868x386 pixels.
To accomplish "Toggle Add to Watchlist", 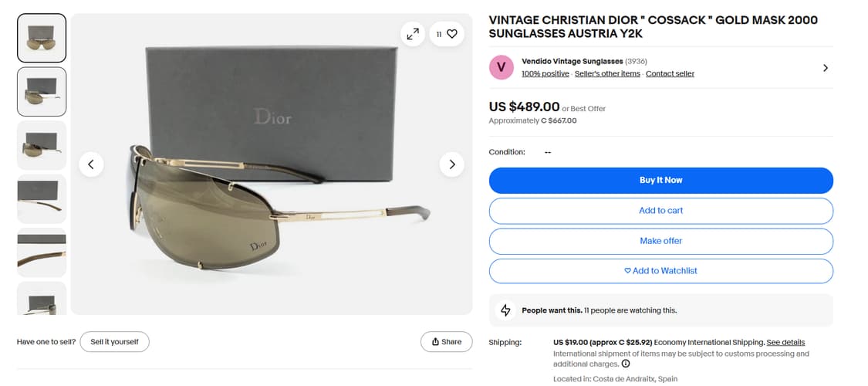I will point(661,271).
